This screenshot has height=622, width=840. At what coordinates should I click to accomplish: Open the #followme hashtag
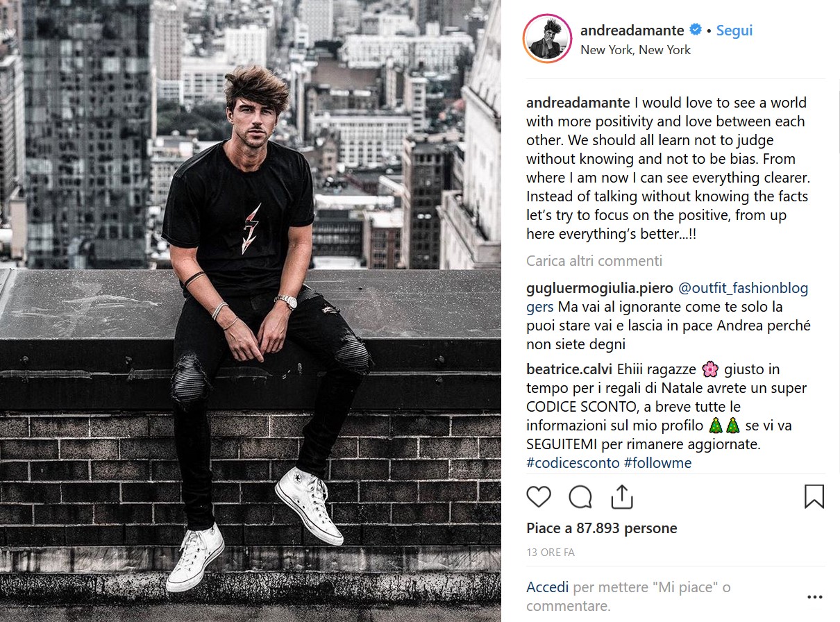pyautogui.click(x=657, y=462)
